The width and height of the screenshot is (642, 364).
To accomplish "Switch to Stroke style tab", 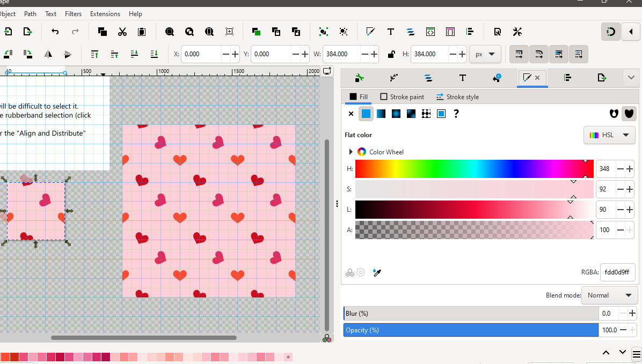I will (x=457, y=97).
